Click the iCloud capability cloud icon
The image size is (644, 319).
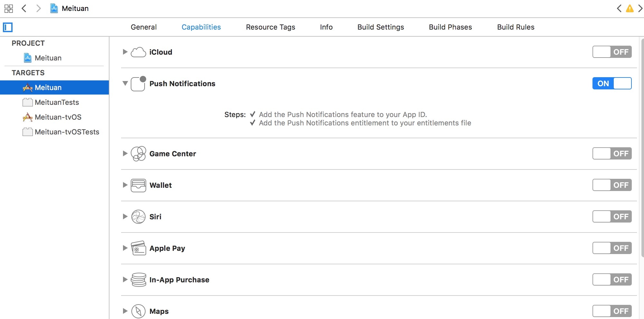(138, 52)
